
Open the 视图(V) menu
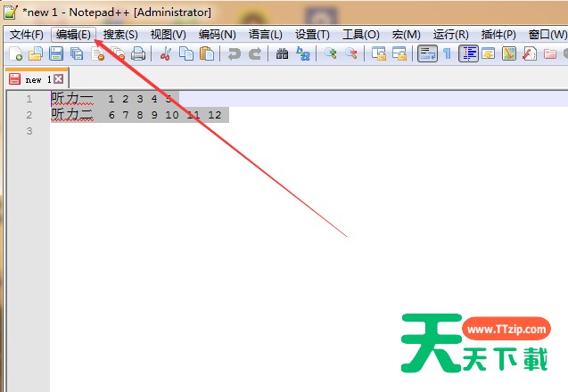point(168,35)
